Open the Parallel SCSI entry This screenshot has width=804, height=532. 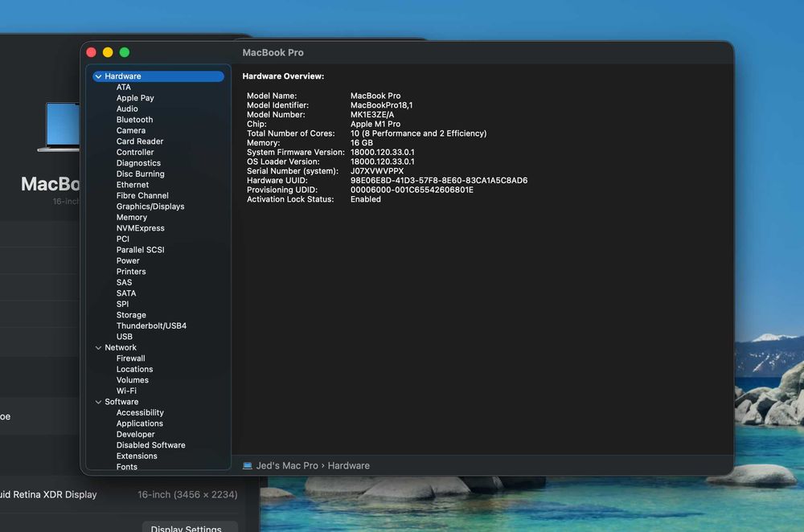tap(140, 250)
